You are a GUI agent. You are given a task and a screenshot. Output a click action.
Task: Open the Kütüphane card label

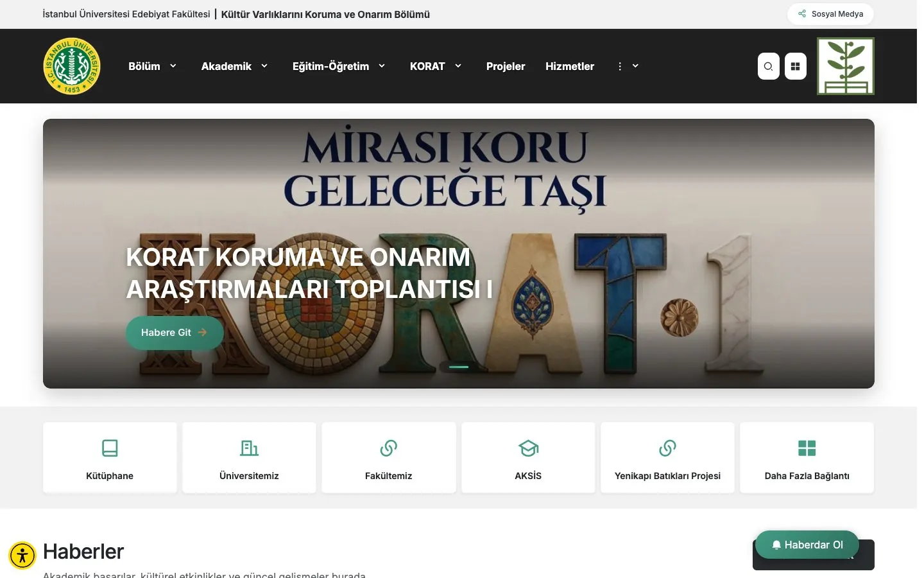110,476
